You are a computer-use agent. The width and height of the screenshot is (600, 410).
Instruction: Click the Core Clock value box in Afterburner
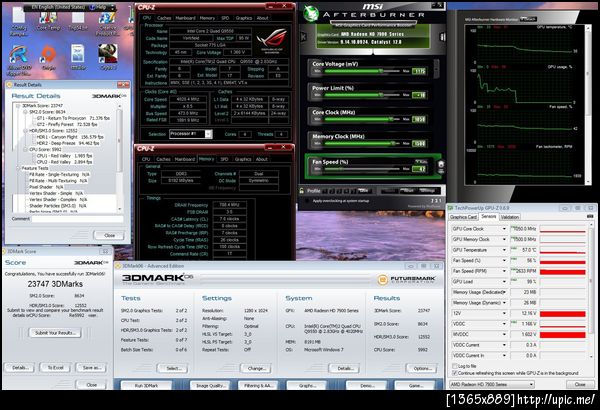pos(419,119)
